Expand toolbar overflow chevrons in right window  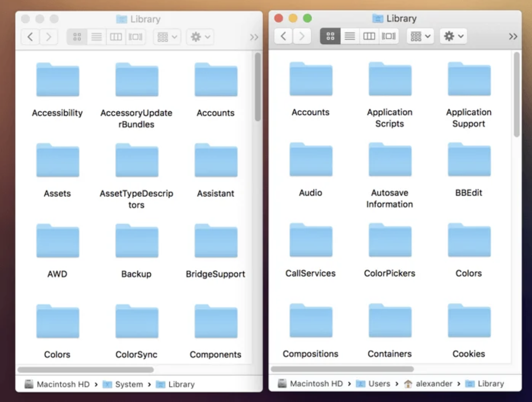coord(513,37)
